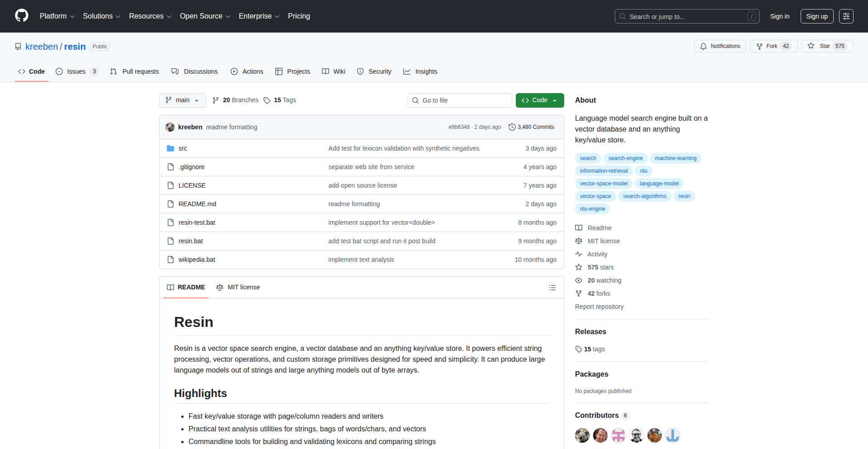Image resolution: width=868 pixels, height=449 pixels.
Task: Switch to the Issues tab
Action: (77, 71)
